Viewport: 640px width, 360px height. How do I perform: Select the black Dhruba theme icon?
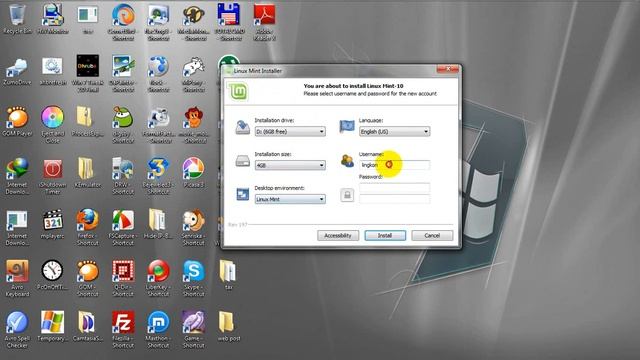[87, 73]
